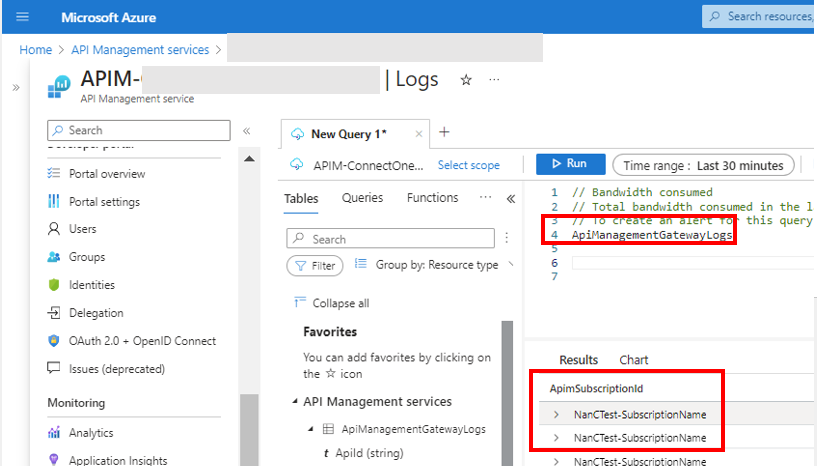Open the Time range Last 30 minutes picker
817x466 pixels.
pyautogui.click(x=703, y=166)
